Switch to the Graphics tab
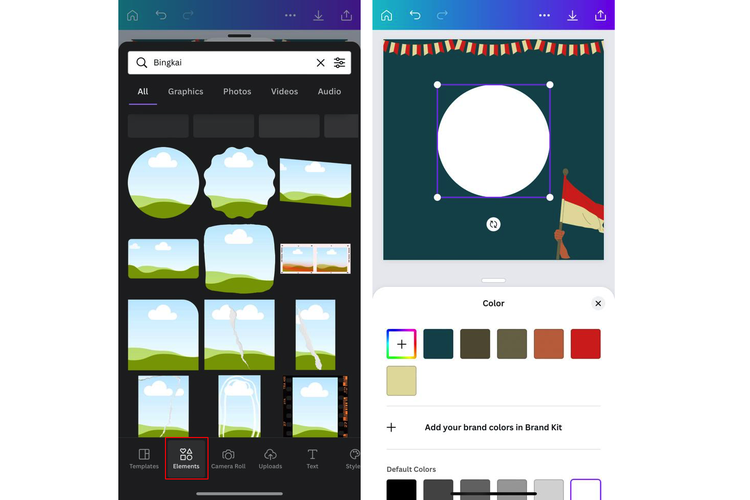Viewport: 750px width, 500px height. (185, 92)
